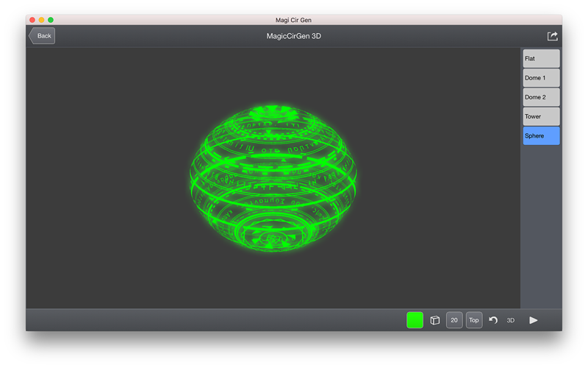Screen dimensions: 588x368
Task: Toggle the 3D mode label
Action: click(510, 320)
